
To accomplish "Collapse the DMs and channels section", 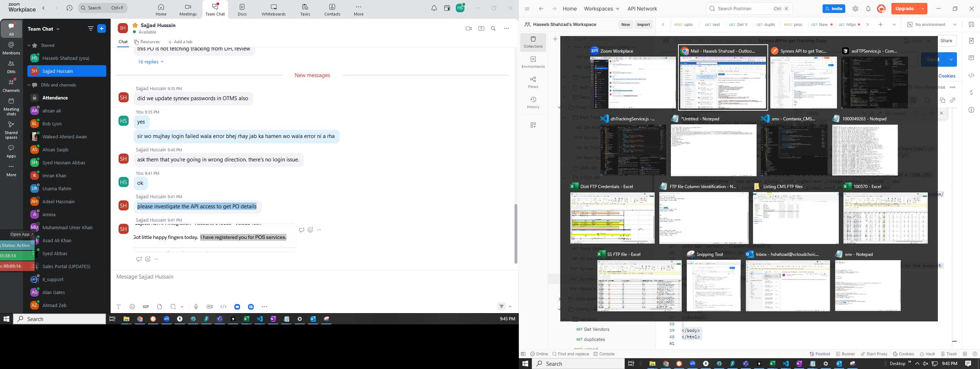I will click(x=28, y=85).
